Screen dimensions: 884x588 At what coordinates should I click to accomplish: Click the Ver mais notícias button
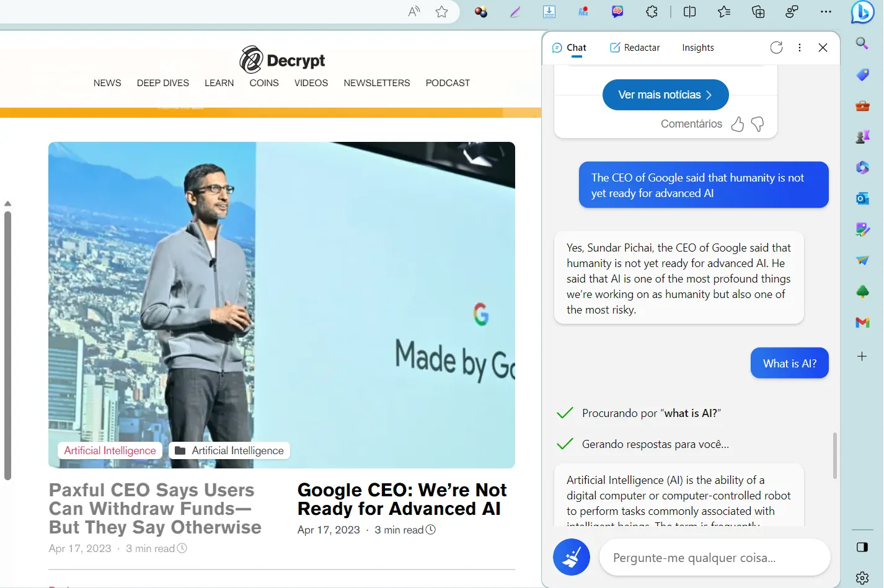665,95
